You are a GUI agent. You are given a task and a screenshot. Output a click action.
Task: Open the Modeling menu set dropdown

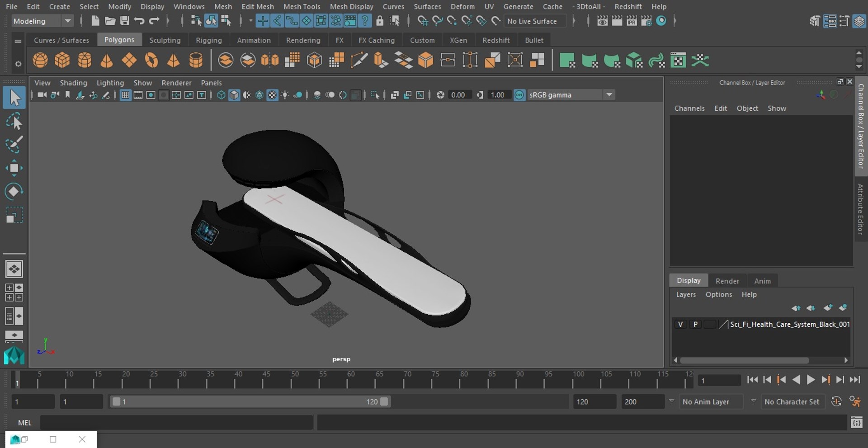(42, 21)
